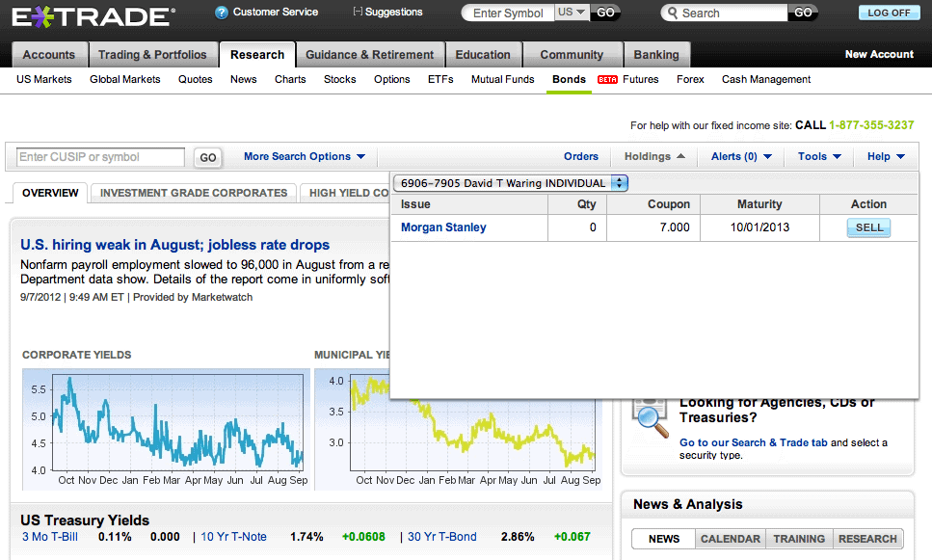The height and width of the screenshot is (560, 932).
Task: Select the OVERVIEW bonds tab
Action: (50, 193)
